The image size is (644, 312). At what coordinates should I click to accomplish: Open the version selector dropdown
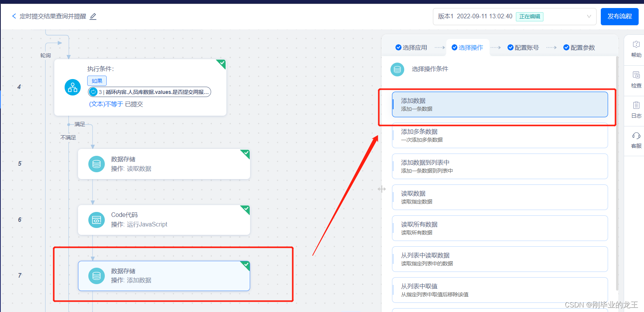pyautogui.click(x=514, y=16)
